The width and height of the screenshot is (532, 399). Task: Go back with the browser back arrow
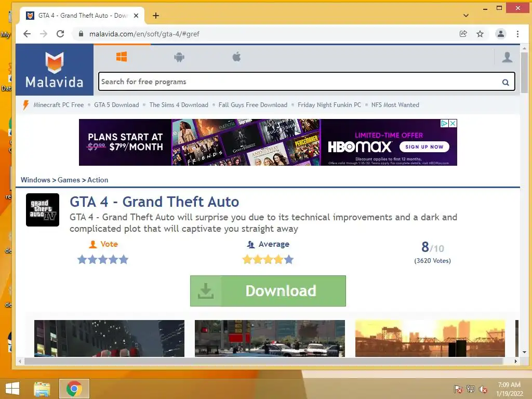[27, 34]
